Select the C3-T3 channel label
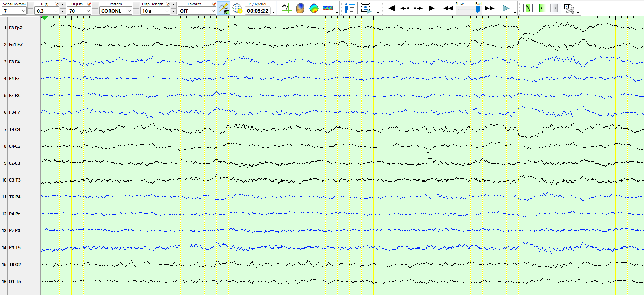The image size is (644, 295). [x=15, y=180]
